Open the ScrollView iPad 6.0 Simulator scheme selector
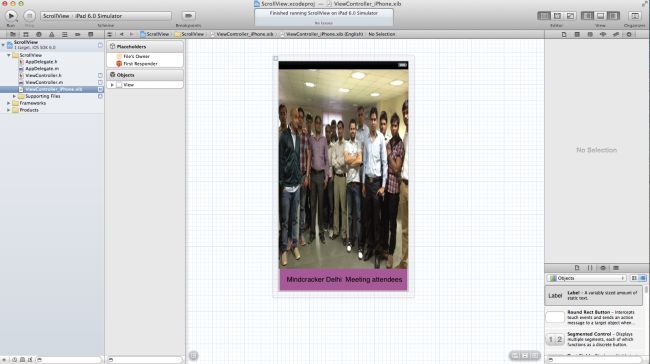650x364 pixels. (x=106, y=16)
